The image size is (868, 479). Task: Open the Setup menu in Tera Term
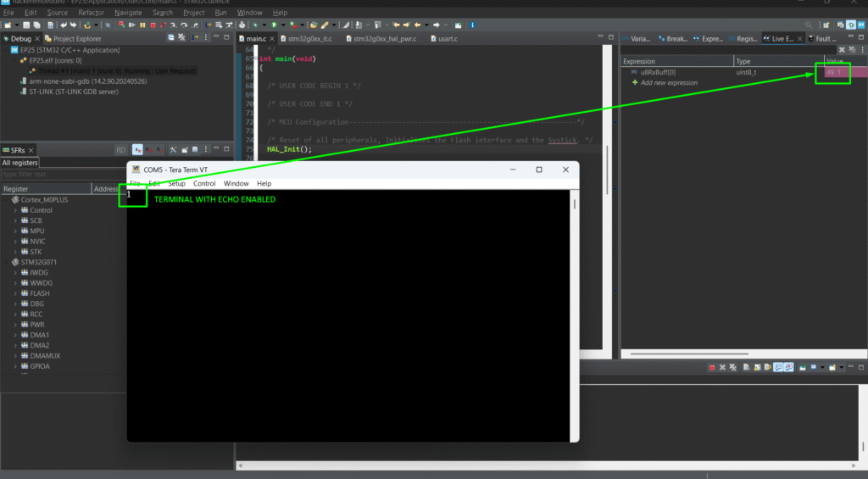[176, 183]
